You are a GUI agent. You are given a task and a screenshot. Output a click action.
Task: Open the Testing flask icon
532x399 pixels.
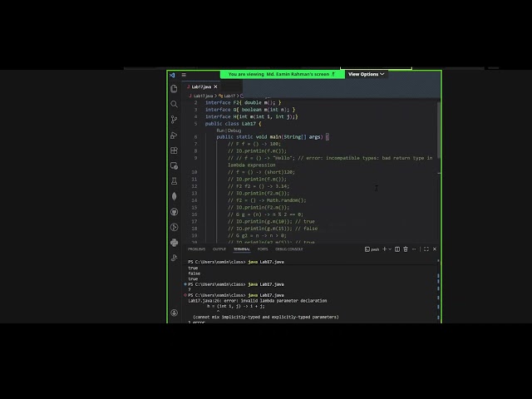coord(174,181)
